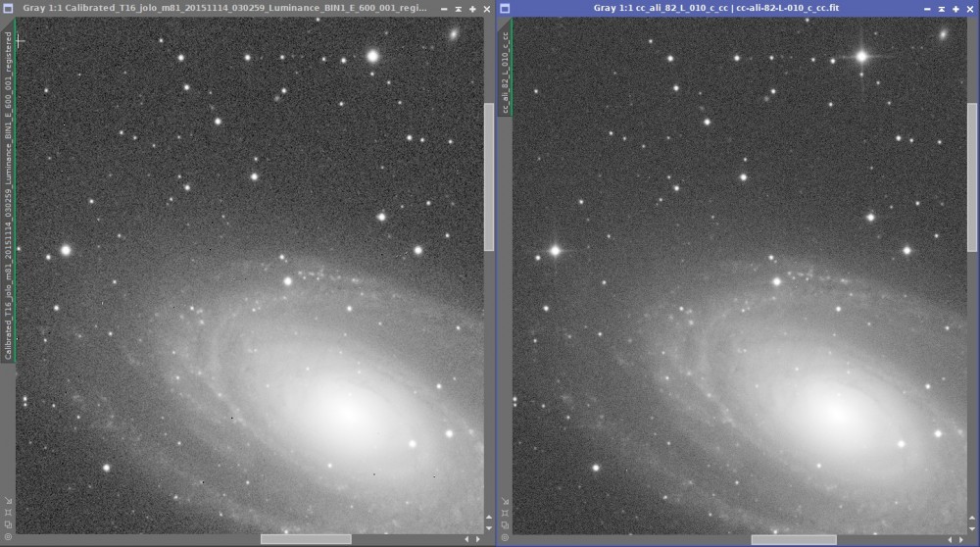Click right-arrow of left window horizontal scrollbar
This screenshot has height=547, width=980.
478,539
